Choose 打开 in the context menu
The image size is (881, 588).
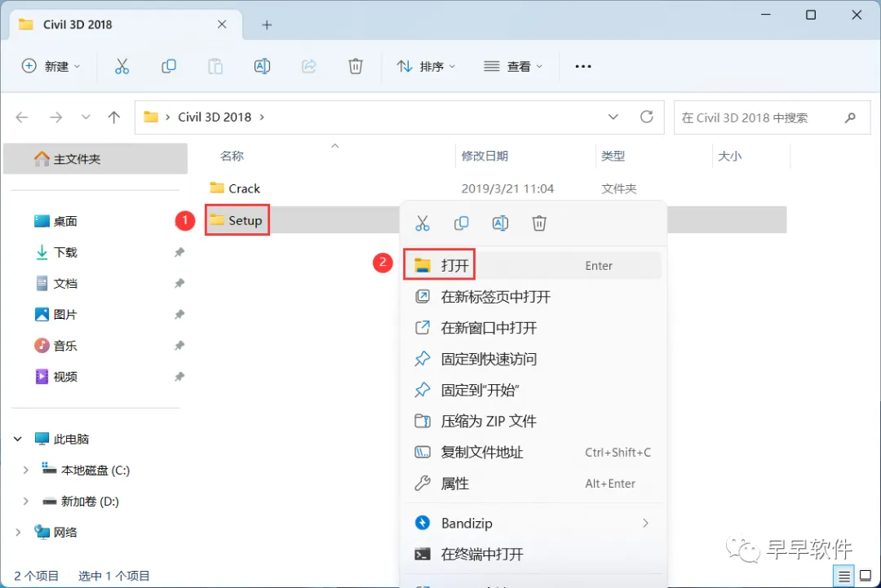coord(533,265)
